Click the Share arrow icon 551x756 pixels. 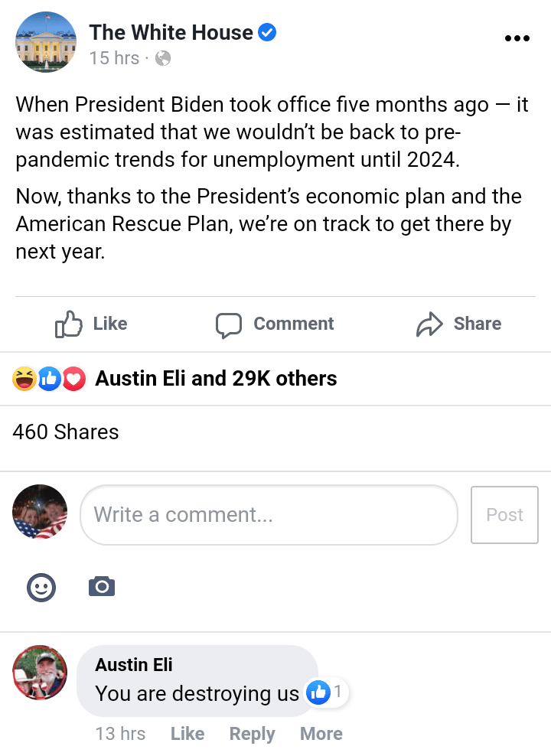pos(429,324)
